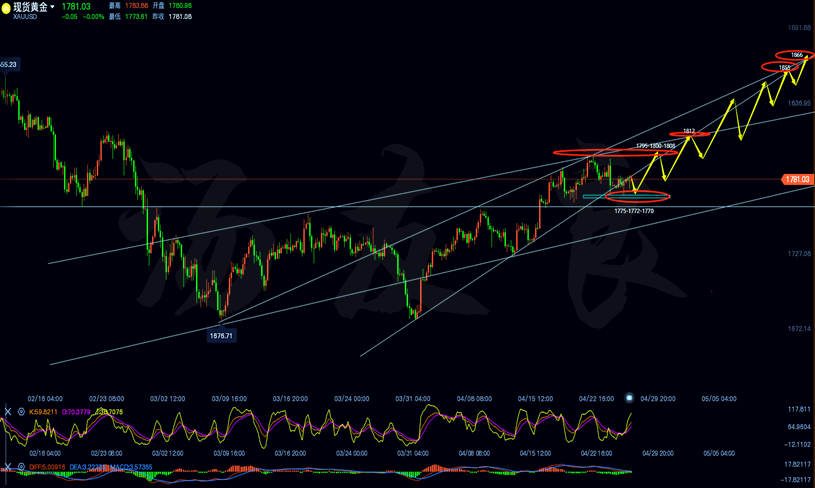
Task: Open MACD indicator settings gear
Action: (x=21, y=467)
